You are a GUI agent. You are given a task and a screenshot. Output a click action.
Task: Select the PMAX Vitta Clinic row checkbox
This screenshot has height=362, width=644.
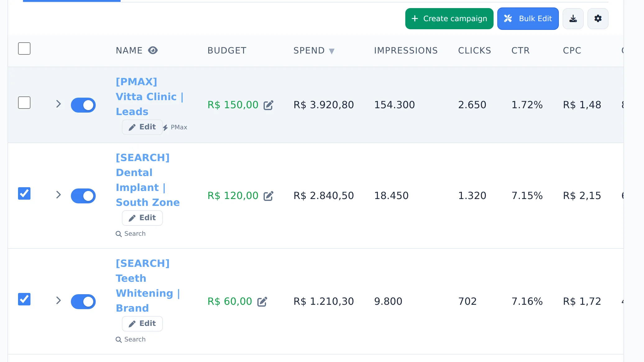pos(24,103)
